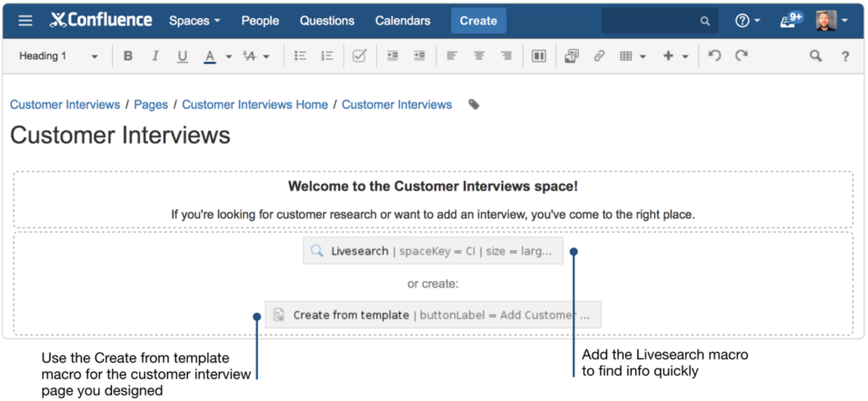The image size is (868, 401).
Task: Click the insert table icon
Action: (x=626, y=56)
